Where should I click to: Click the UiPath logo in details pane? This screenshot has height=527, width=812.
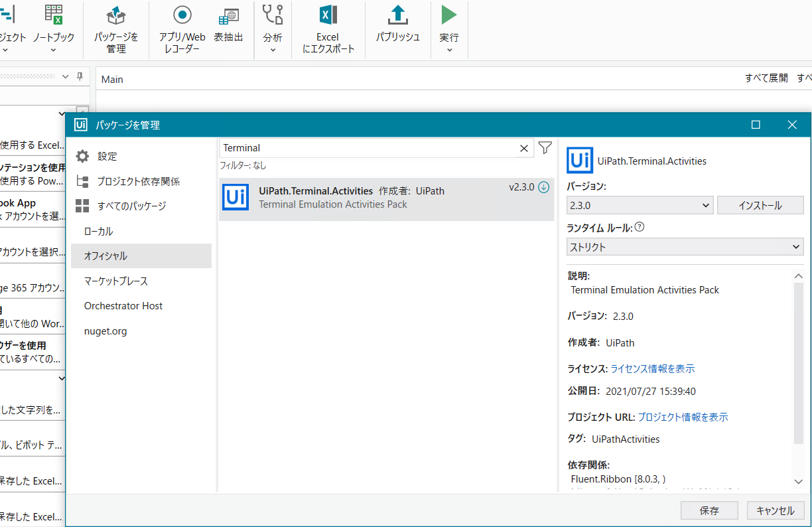pyautogui.click(x=580, y=161)
